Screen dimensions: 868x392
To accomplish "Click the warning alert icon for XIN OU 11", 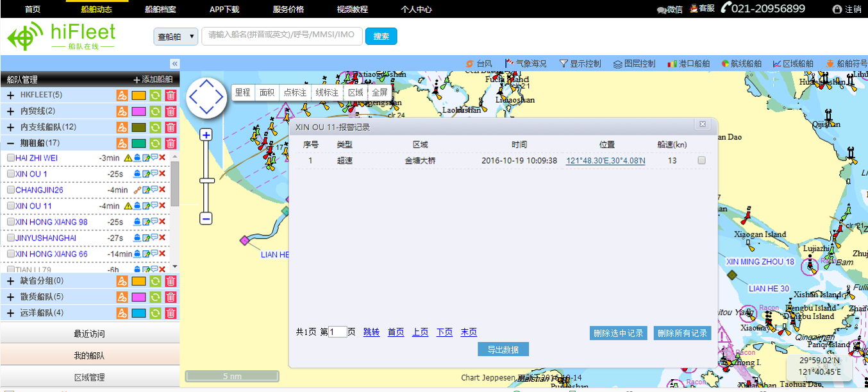I will [128, 206].
